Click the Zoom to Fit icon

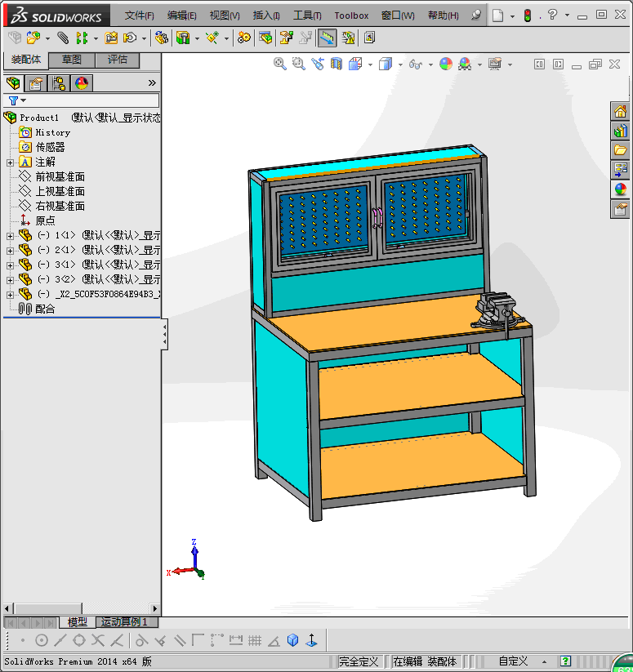tap(280, 64)
